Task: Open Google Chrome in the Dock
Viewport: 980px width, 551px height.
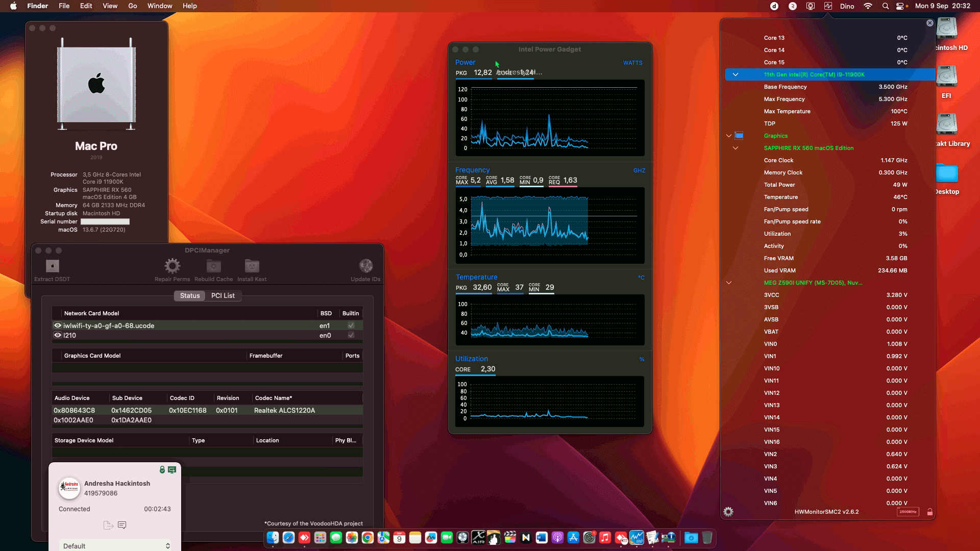Action: click(x=367, y=537)
